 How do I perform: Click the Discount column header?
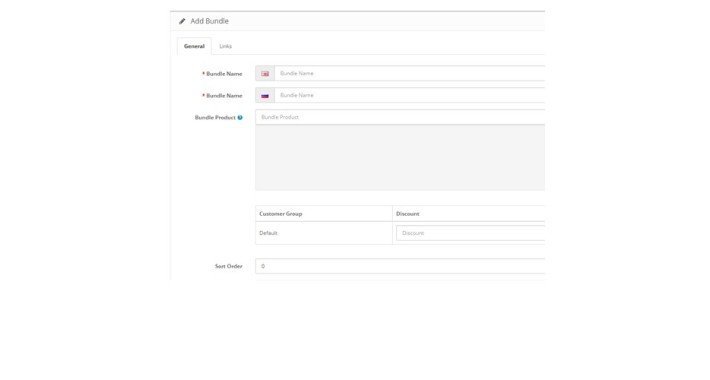tap(469, 213)
